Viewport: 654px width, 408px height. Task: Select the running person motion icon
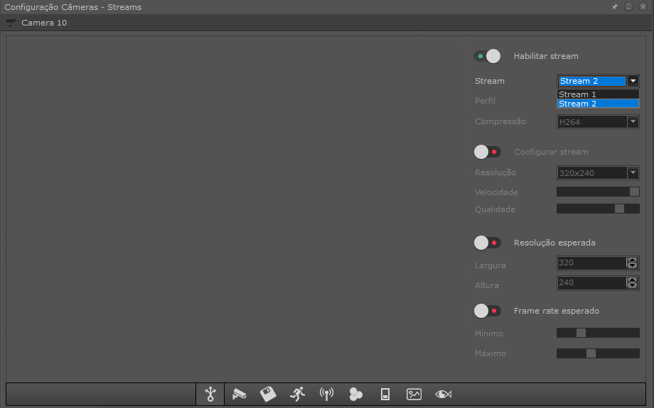click(x=297, y=394)
